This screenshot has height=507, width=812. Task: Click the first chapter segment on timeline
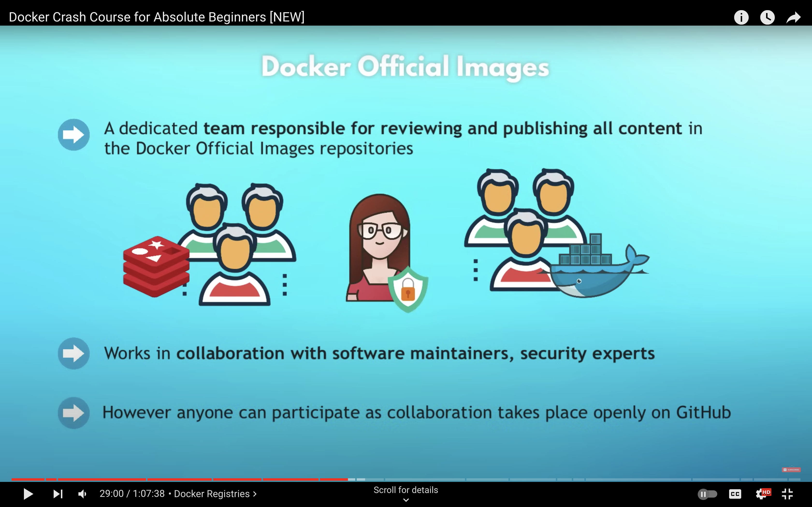point(28,479)
